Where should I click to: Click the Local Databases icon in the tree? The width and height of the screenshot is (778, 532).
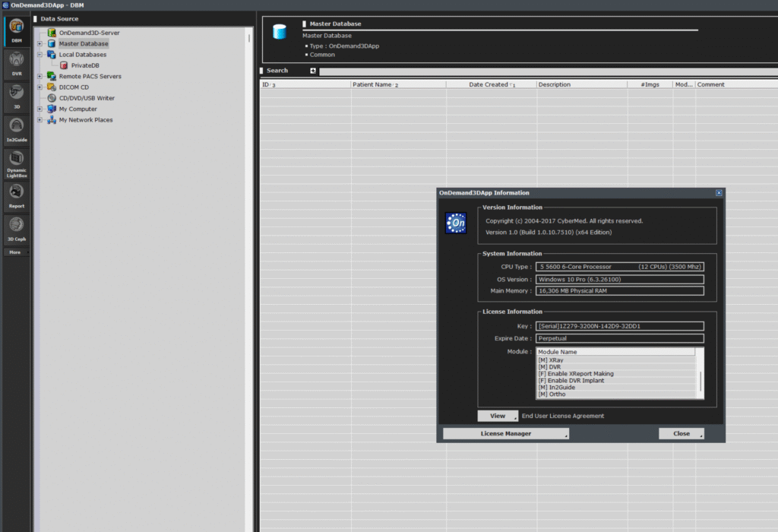click(52, 55)
